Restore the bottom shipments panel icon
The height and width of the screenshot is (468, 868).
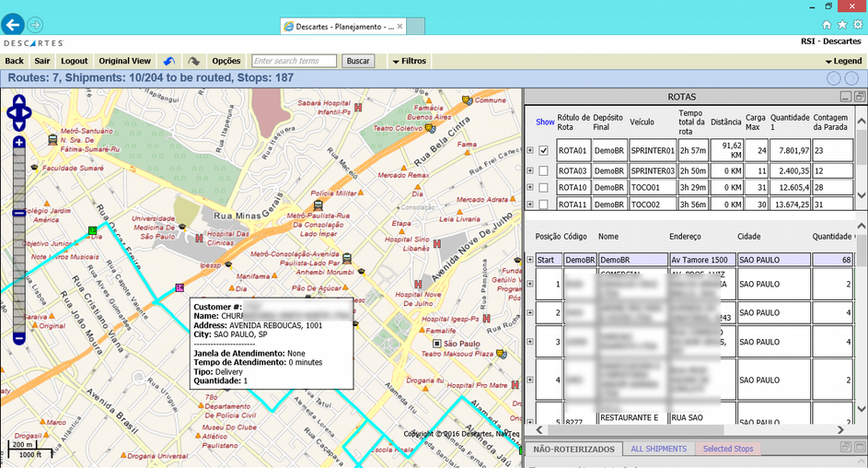tap(845, 447)
